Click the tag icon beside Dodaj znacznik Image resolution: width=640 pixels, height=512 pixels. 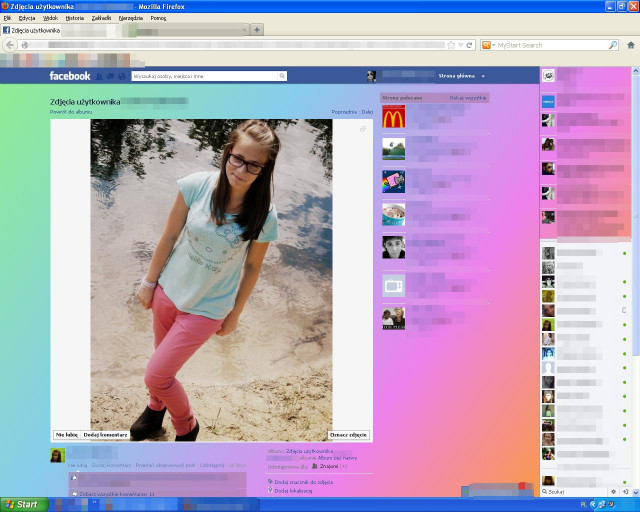click(270, 482)
